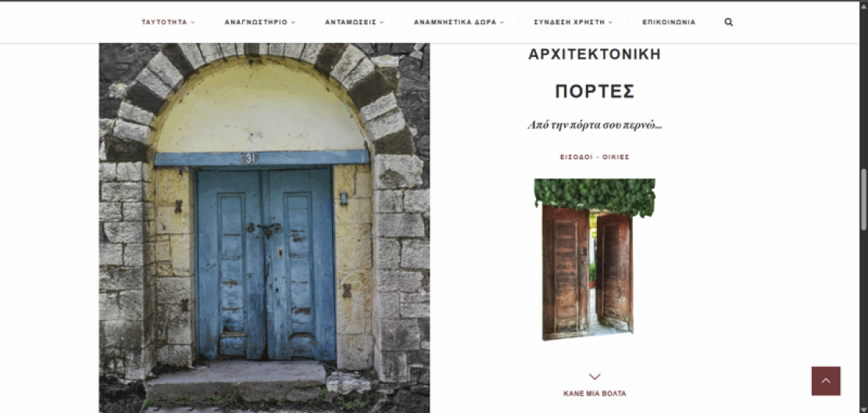868x413 pixels.
Task: Expand the ΑΝΤΑΜΩΣΕΙΣ dropdown arrow
Action: pos(382,23)
